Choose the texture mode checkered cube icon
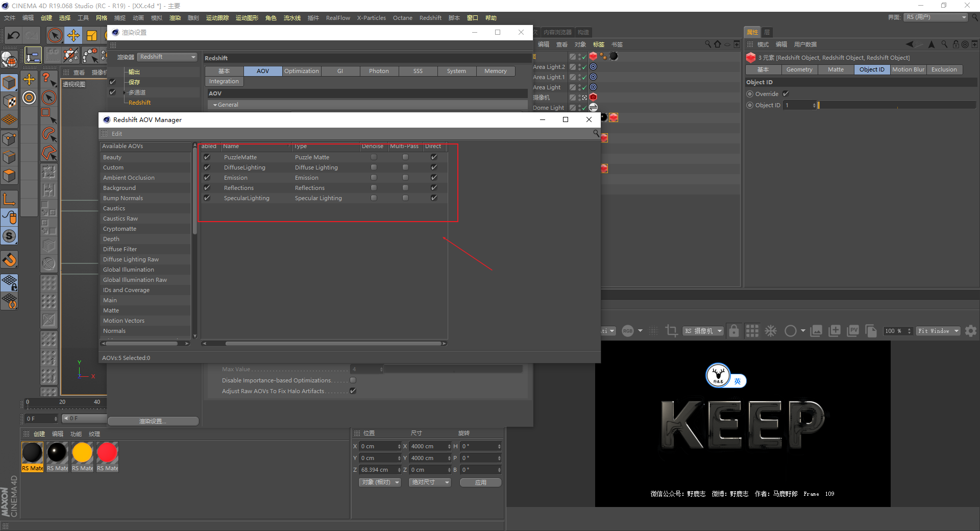This screenshot has height=531, width=980. pyautogui.click(x=9, y=101)
